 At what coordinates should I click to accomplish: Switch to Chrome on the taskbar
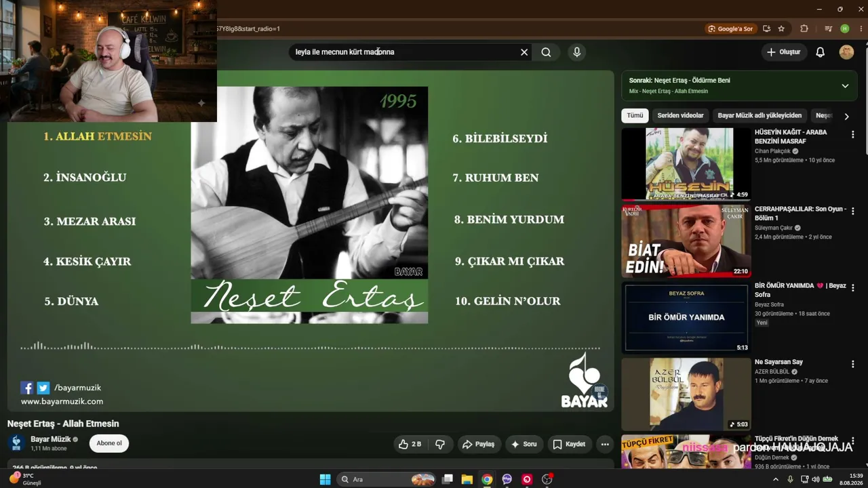pyautogui.click(x=487, y=479)
